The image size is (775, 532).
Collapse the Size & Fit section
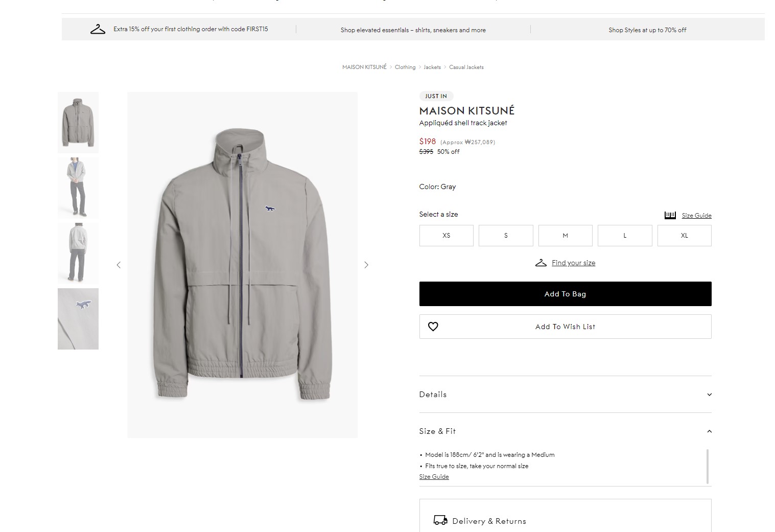tap(709, 431)
